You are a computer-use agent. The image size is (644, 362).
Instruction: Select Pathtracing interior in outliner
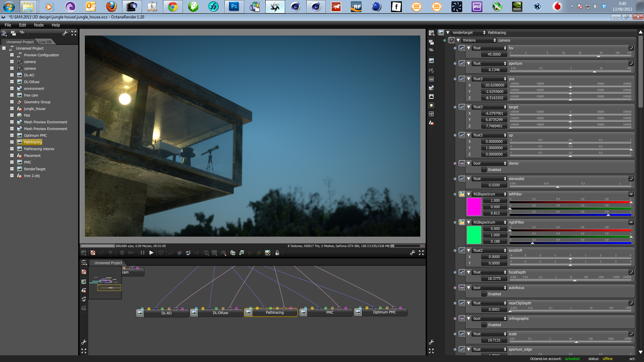39,149
